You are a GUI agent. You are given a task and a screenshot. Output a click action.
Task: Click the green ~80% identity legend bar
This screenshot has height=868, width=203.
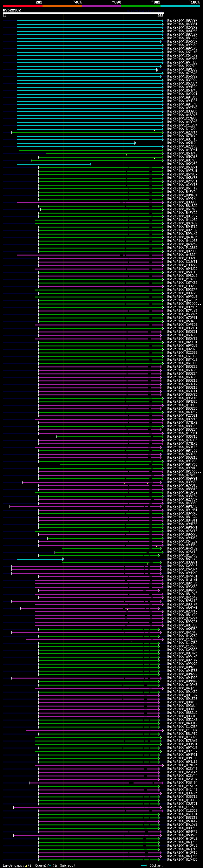(141, 6)
